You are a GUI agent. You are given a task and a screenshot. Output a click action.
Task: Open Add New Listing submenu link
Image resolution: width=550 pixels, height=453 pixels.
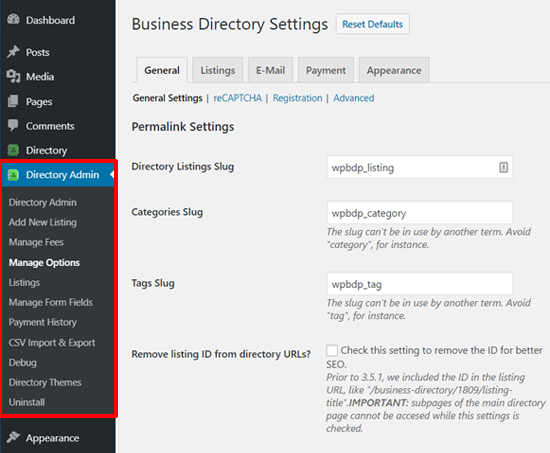pos(42,222)
